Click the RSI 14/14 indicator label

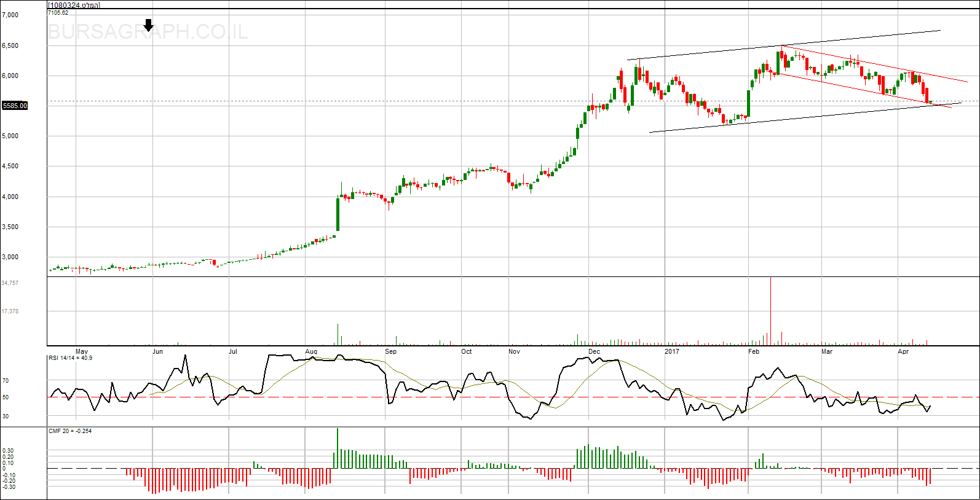[x=70, y=357]
